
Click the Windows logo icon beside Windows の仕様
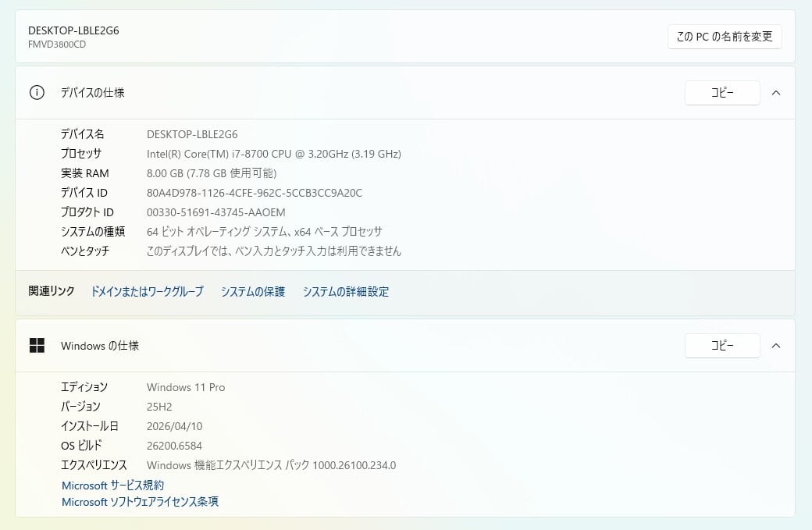coord(37,345)
